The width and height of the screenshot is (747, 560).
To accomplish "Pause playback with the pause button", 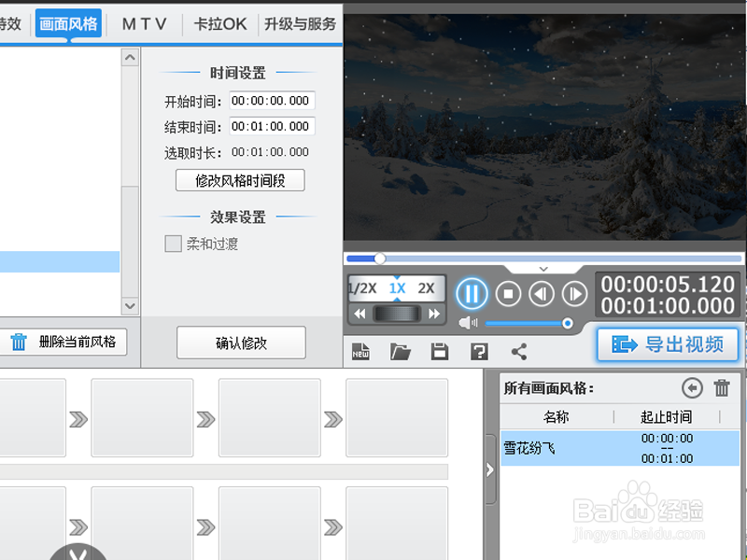I will pos(472,294).
